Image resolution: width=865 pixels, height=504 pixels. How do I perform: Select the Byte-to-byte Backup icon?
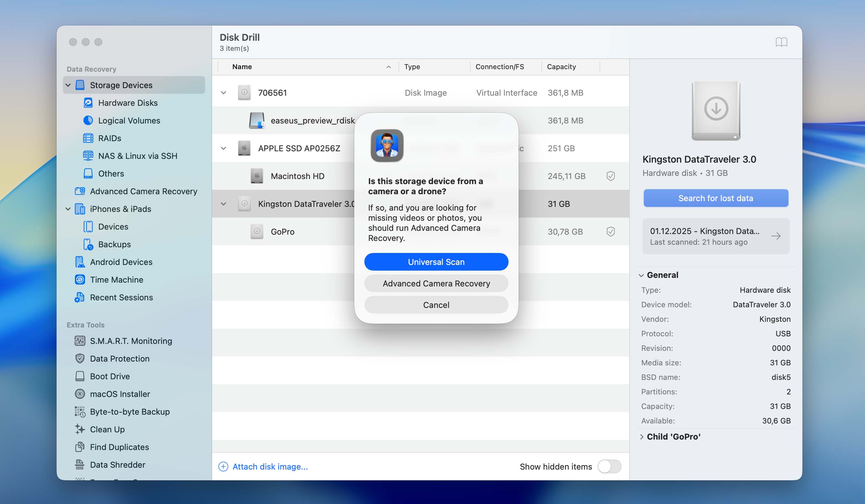(80, 411)
